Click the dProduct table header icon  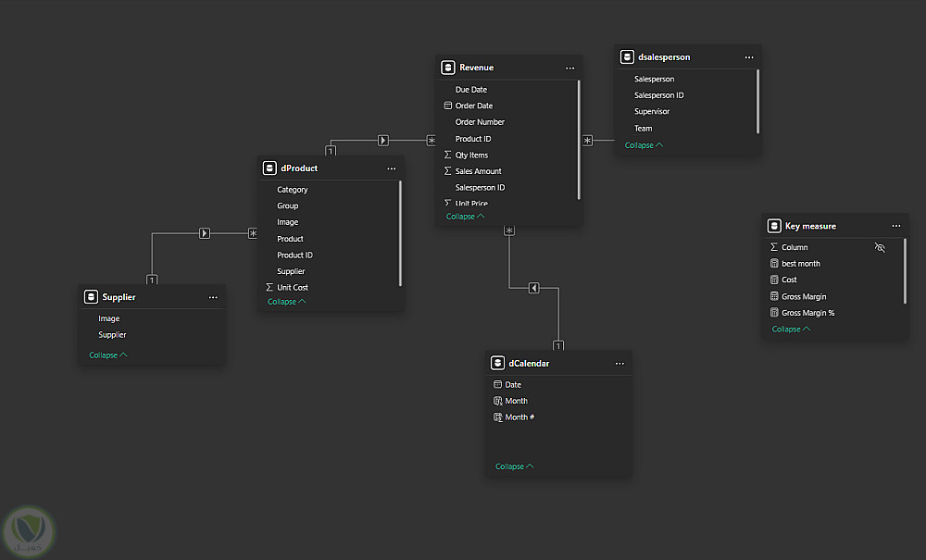(269, 168)
